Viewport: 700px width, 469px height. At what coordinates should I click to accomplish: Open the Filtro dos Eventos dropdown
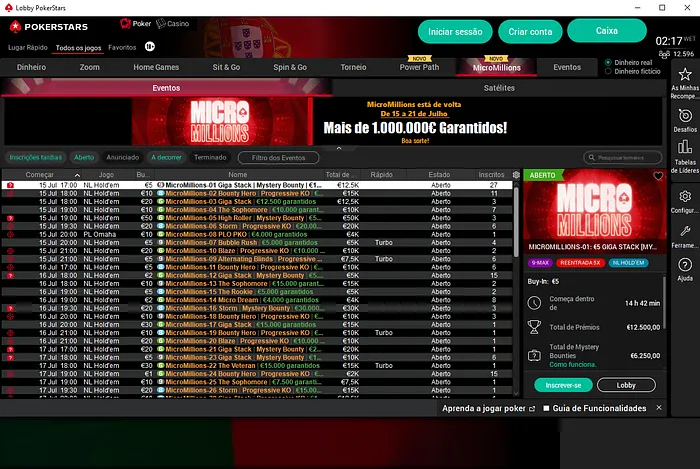click(279, 158)
